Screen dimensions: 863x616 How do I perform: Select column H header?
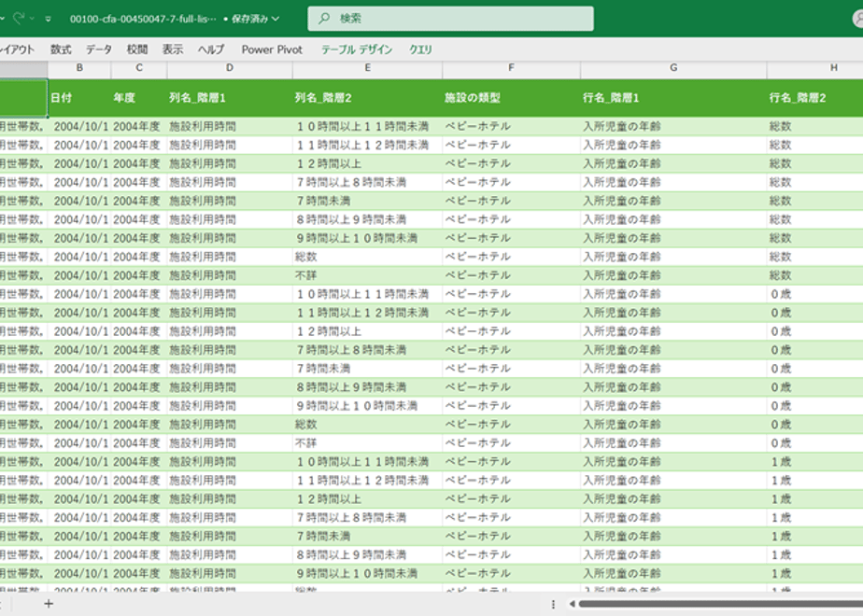(x=814, y=68)
